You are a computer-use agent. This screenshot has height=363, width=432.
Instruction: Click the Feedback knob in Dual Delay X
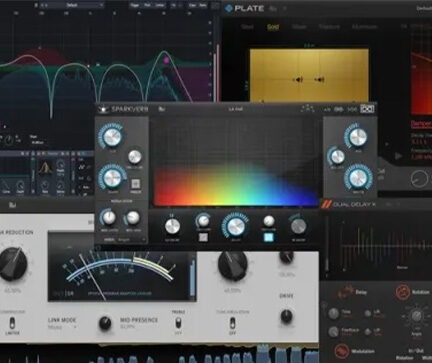point(333,332)
